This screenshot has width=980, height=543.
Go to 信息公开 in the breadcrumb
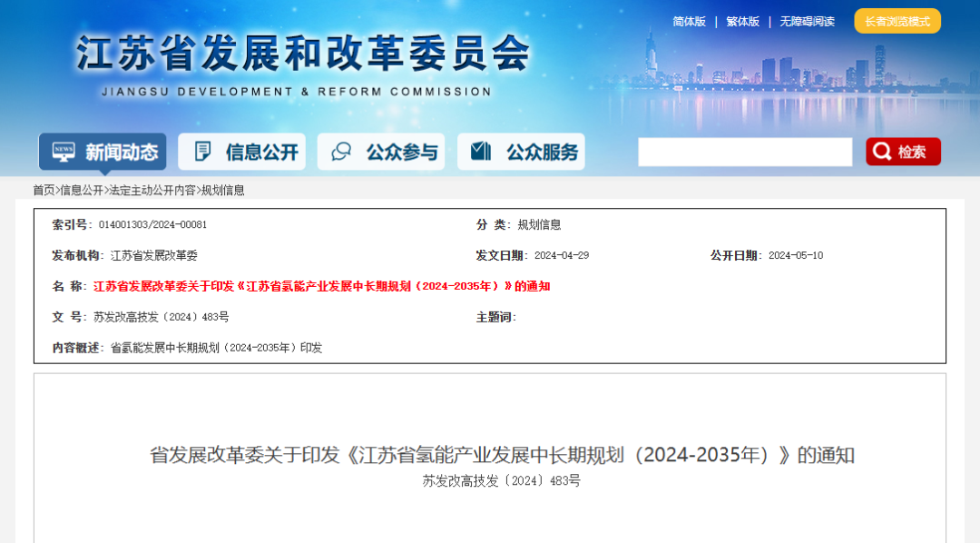[82, 190]
